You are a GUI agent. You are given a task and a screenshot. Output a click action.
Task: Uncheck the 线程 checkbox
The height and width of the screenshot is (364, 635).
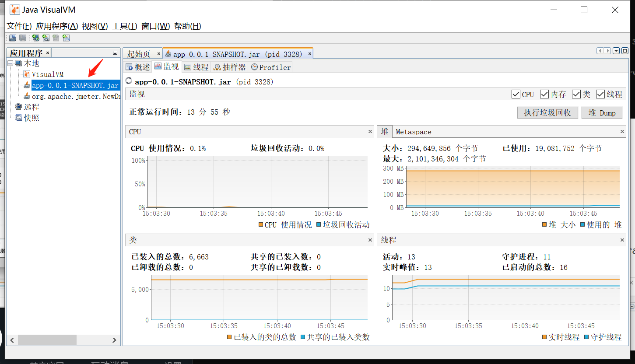[600, 94]
